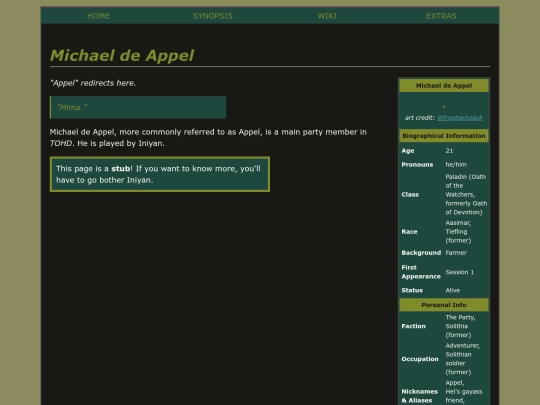Go to the SYNOPSIS page

(x=212, y=16)
